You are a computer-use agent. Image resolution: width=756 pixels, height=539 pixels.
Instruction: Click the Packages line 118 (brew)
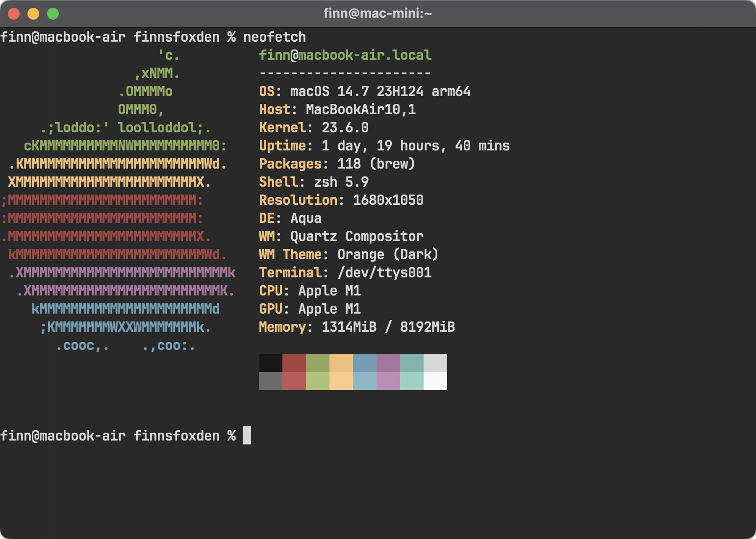click(x=337, y=164)
